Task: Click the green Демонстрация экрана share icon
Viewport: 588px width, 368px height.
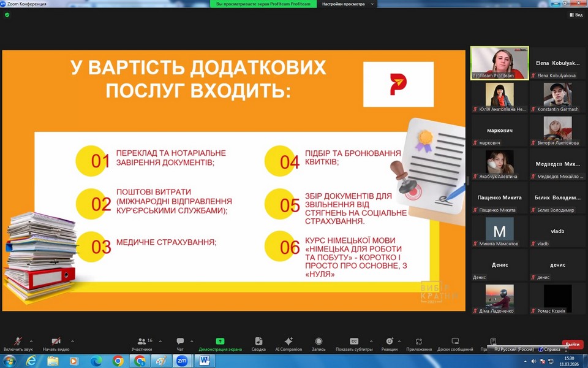Action: (220, 342)
